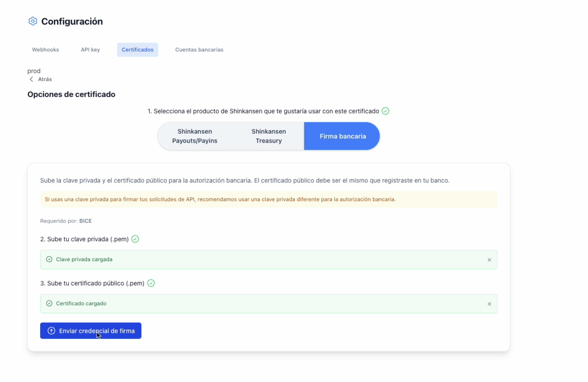
Task: Select the Firma bancaria option
Action: click(x=342, y=136)
